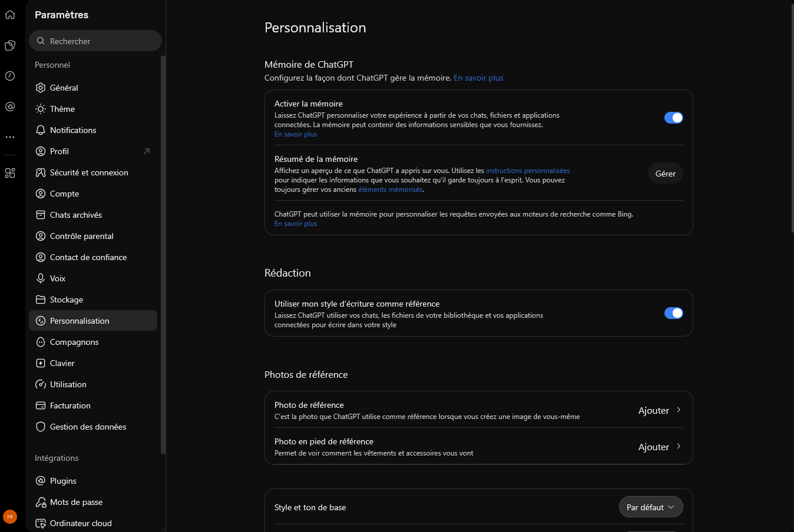Open the history clock icon in left rail
The height and width of the screenshot is (532, 794).
tap(10, 76)
